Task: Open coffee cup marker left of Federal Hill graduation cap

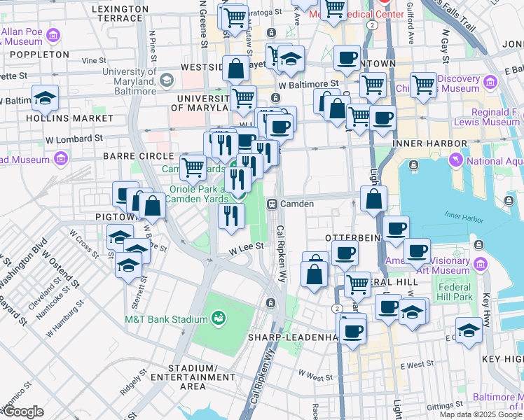Action: [388, 307]
